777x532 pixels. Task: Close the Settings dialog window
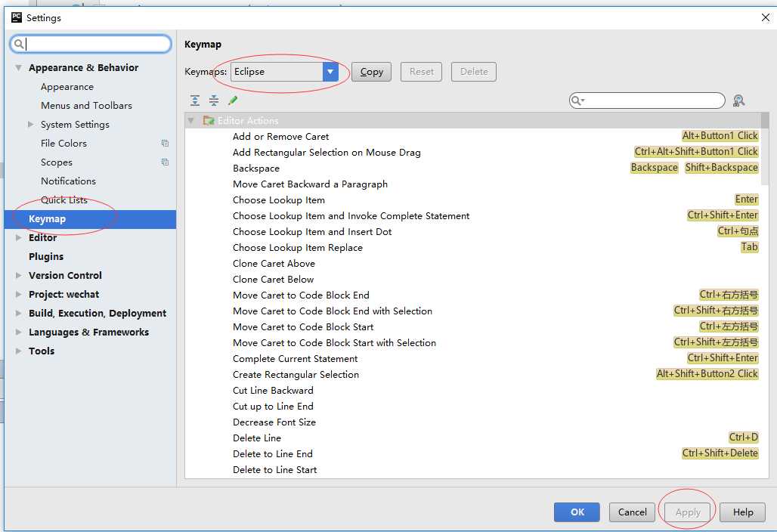(x=765, y=17)
